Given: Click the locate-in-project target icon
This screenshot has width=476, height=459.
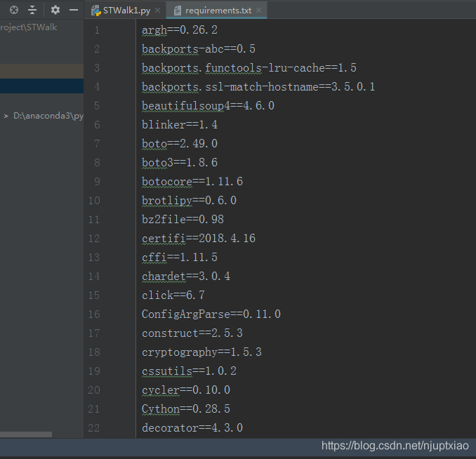Looking at the screenshot, I should 14,10.
